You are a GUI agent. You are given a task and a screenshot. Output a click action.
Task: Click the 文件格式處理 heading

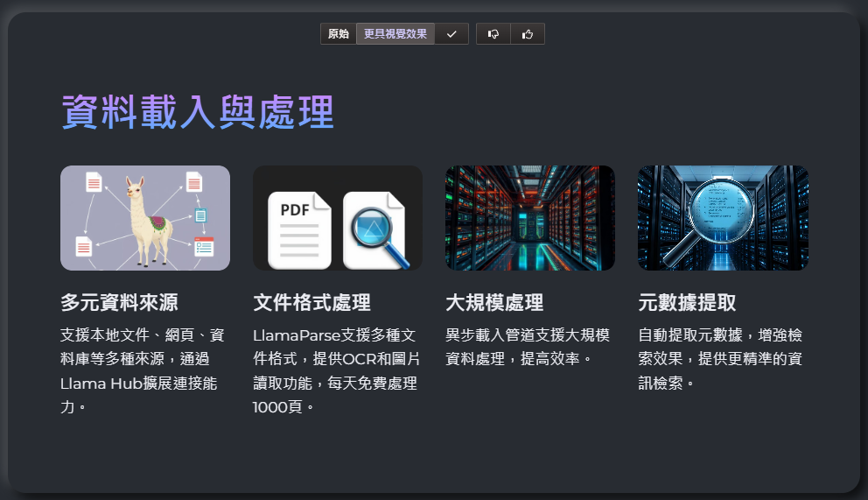(x=311, y=303)
